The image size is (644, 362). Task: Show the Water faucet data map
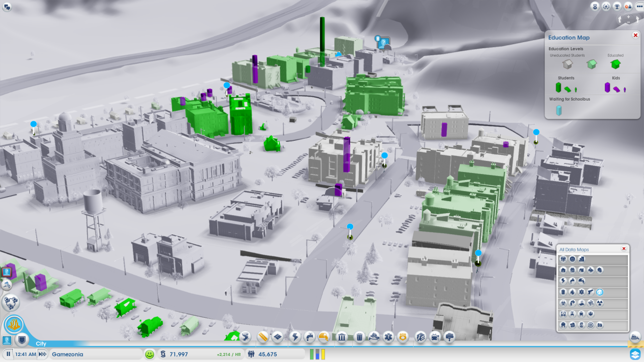pyautogui.click(x=572, y=281)
